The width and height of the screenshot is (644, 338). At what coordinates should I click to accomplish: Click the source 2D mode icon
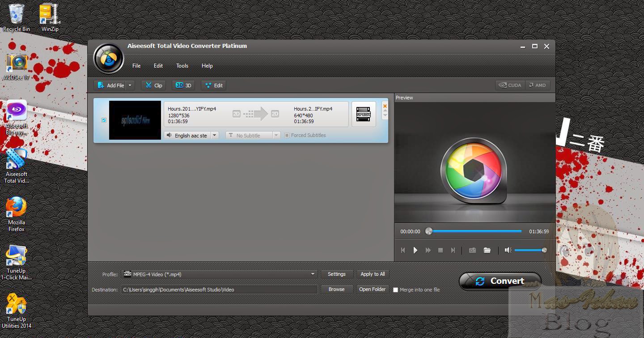point(237,114)
